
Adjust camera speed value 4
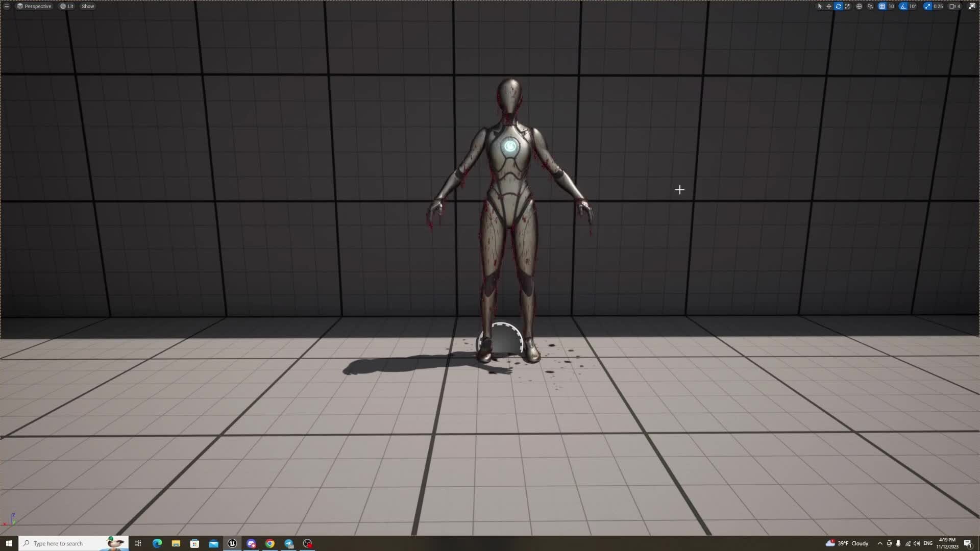coord(960,6)
